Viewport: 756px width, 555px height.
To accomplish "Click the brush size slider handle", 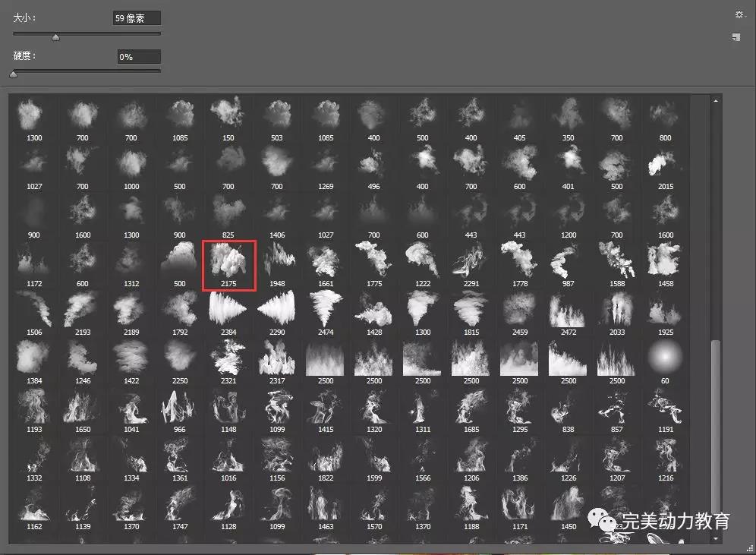I will tap(55, 36).
